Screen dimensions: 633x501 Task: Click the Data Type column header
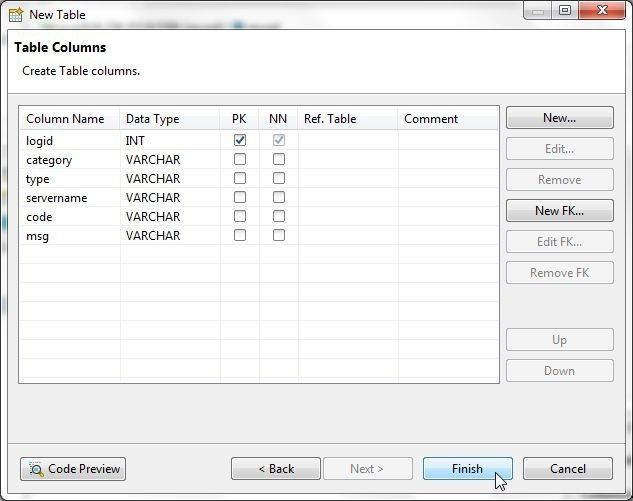coord(170,119)
